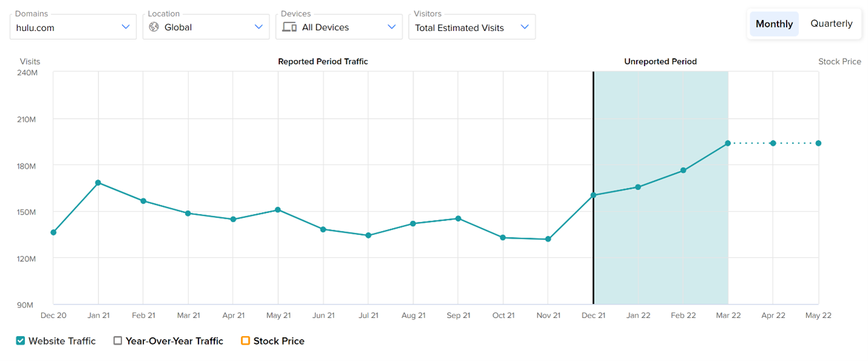Click the Dec 21 data point

[x=593, y=195]
